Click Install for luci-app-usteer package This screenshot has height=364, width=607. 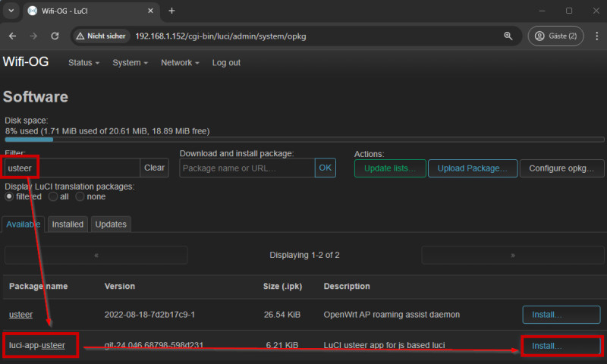pos(561,346)
